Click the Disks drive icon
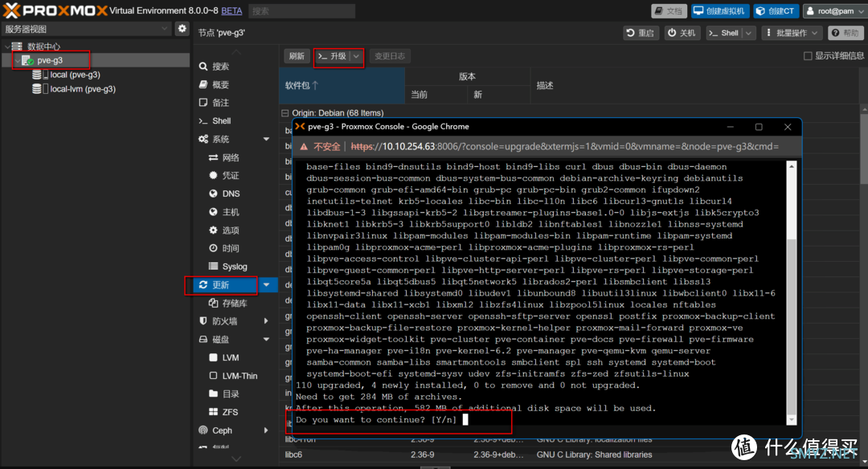 click(203, 339)
